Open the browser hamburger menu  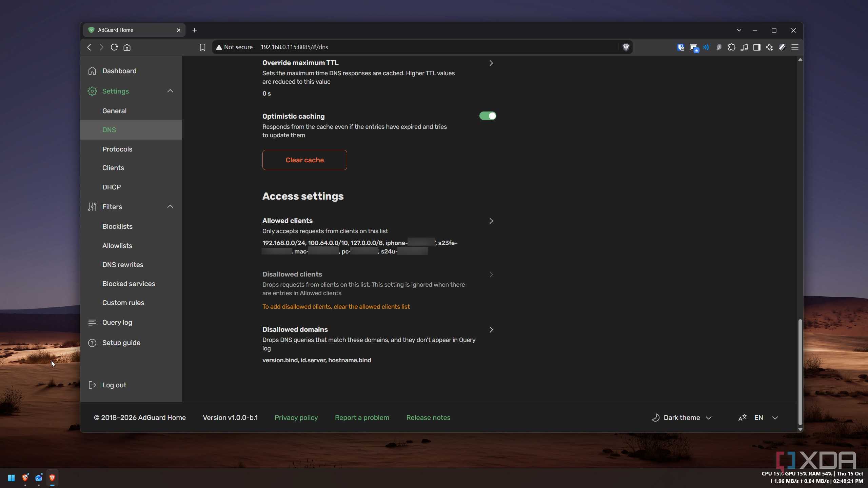pos(795,47)
